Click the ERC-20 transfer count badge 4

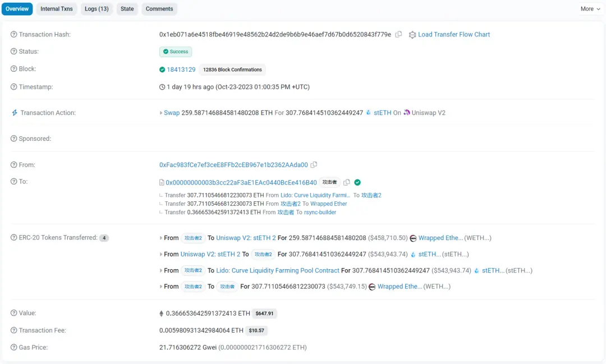(x=104, y=238)
